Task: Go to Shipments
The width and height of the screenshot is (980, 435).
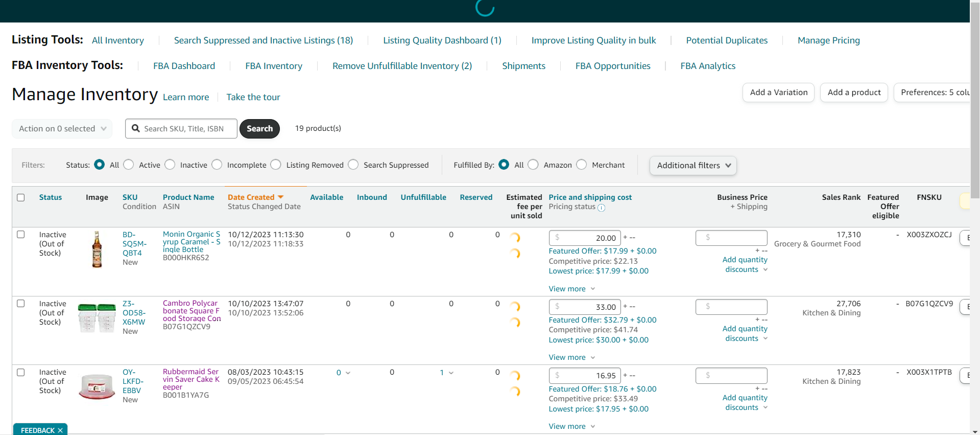Action: pyautogui.click(x=524, y=66)
